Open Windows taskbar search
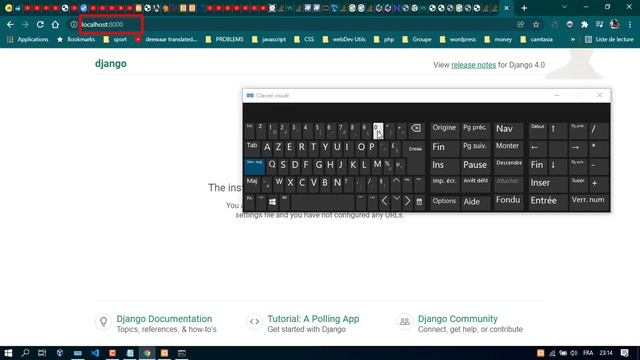 coord(25,353)
